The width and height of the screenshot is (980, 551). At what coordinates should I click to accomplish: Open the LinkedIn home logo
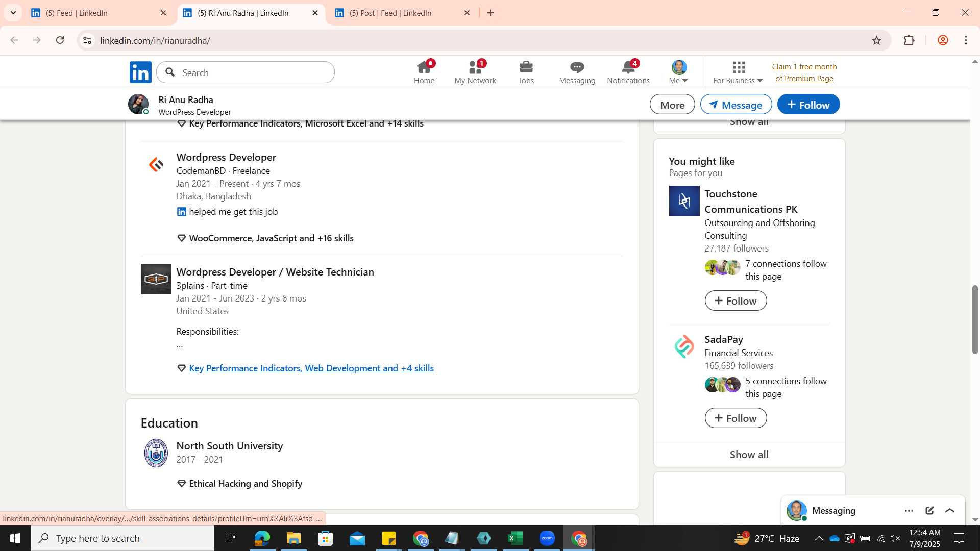(x=140, y=72)
